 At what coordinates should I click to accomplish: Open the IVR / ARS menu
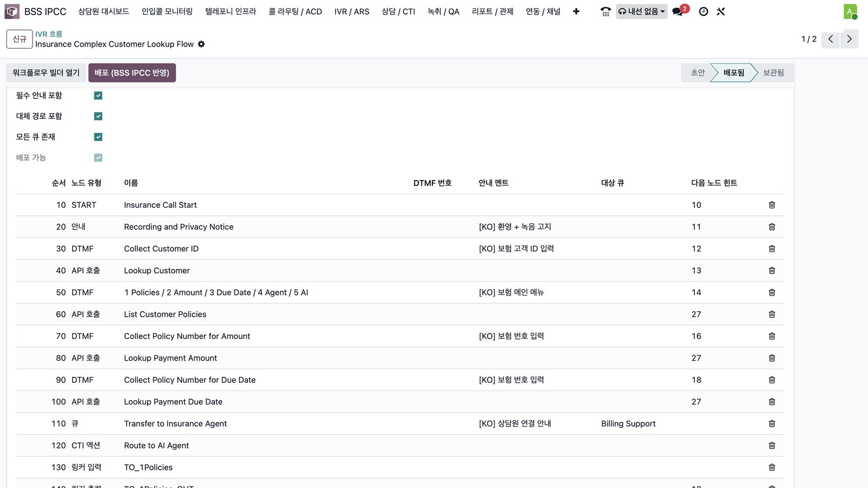click(352, 11)
